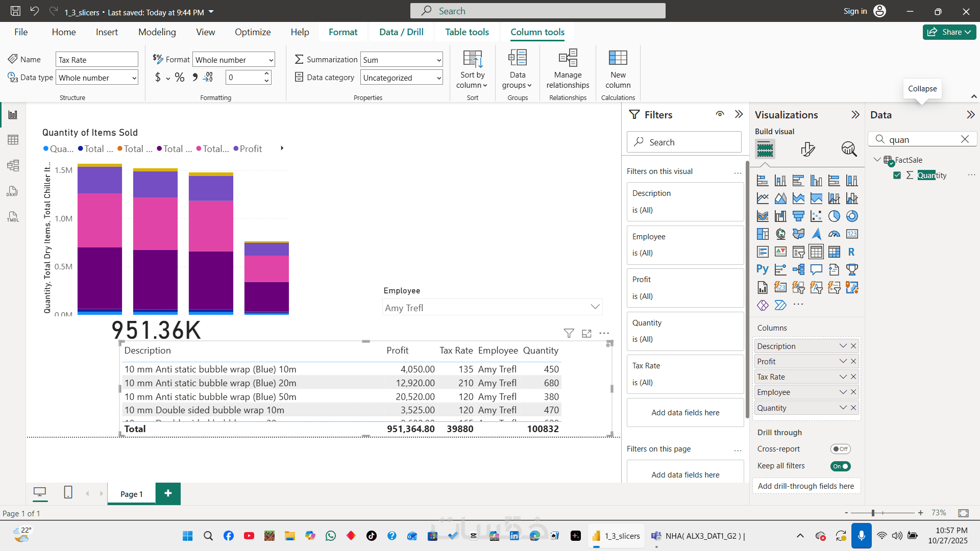Toggle the Cross-report switch
The image size is (980, 551).
click(840, 449)
